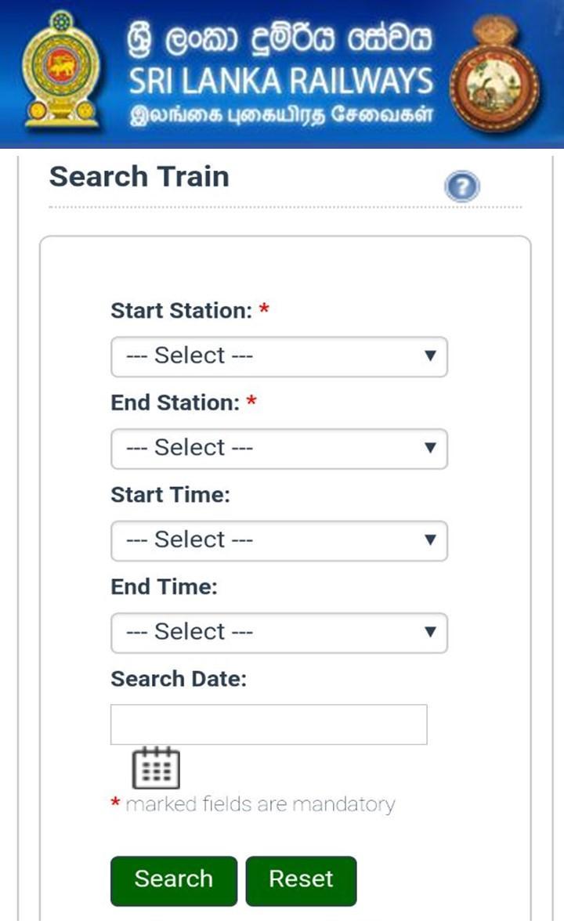Focus the Search Date text field
Image resolution: width=564 pixels, height=924 pixels.
pyautogui.click(x=269, y=724)
